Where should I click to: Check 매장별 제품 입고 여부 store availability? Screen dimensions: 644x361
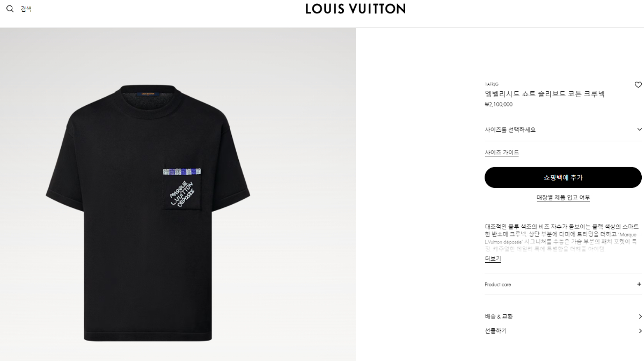(x=563, y=198)
